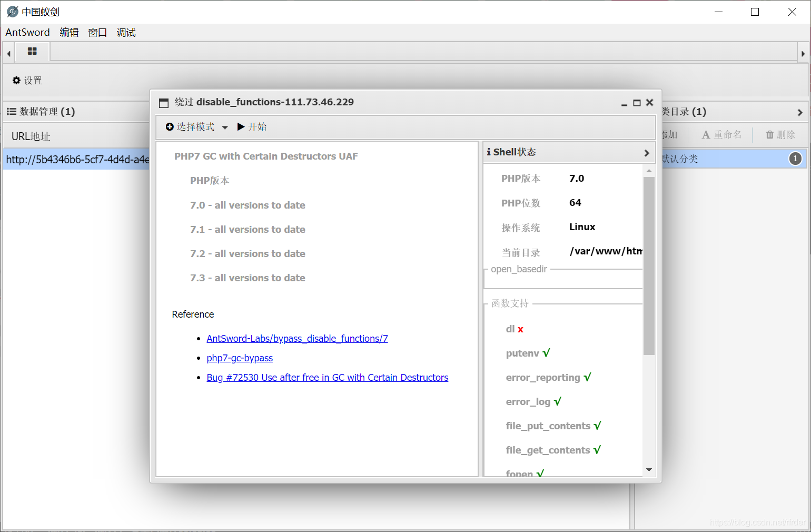Select the http://5b4346b6 URL row

77,160
